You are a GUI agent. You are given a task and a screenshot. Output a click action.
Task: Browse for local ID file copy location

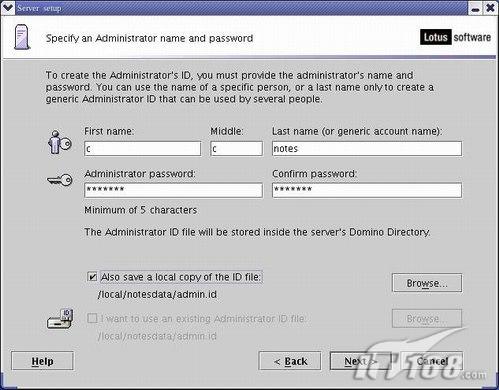point(427,283)
